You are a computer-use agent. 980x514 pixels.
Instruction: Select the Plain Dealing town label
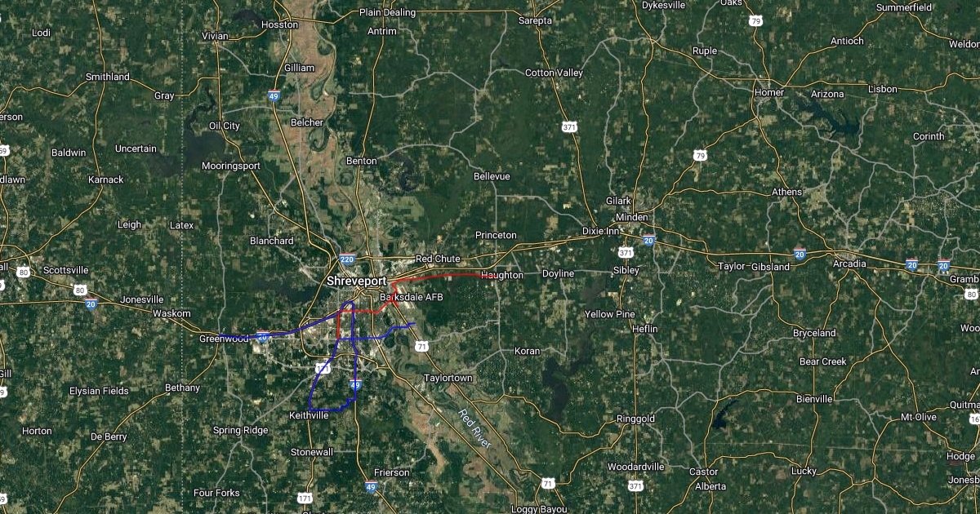click(388, 12)
